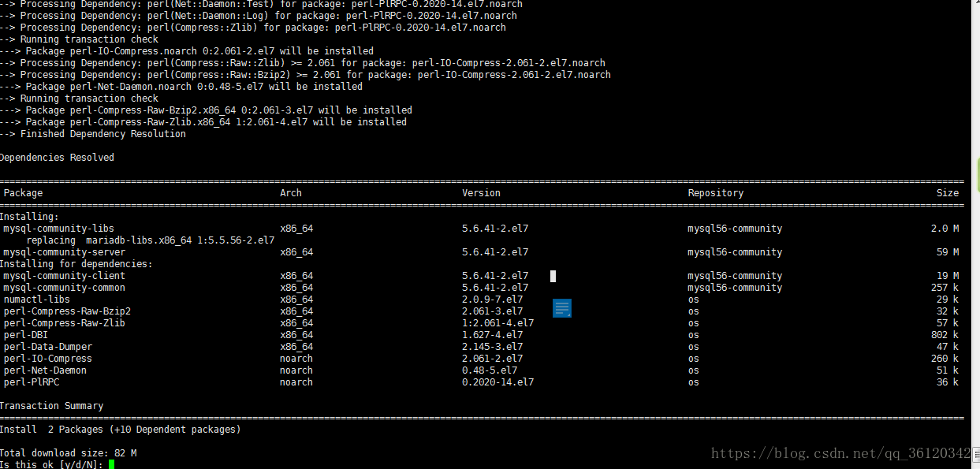
Task: Click the 'Version' column header
Action: pyautogui.click(x=481, y=193)
